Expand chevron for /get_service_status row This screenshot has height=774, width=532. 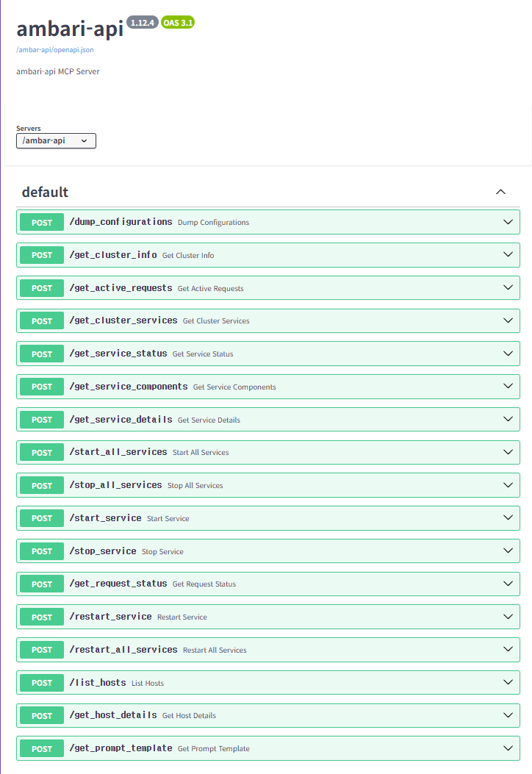pyautogui.click(x=508, y=354)
